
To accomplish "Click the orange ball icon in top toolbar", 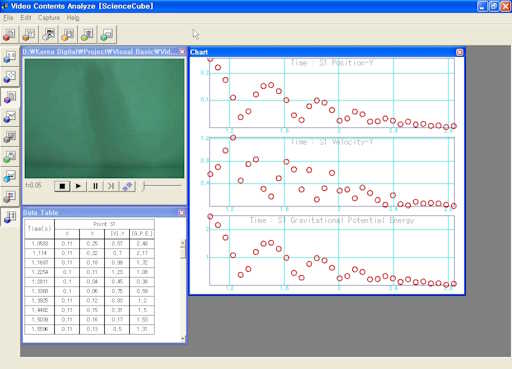I will tap(29, 34).
